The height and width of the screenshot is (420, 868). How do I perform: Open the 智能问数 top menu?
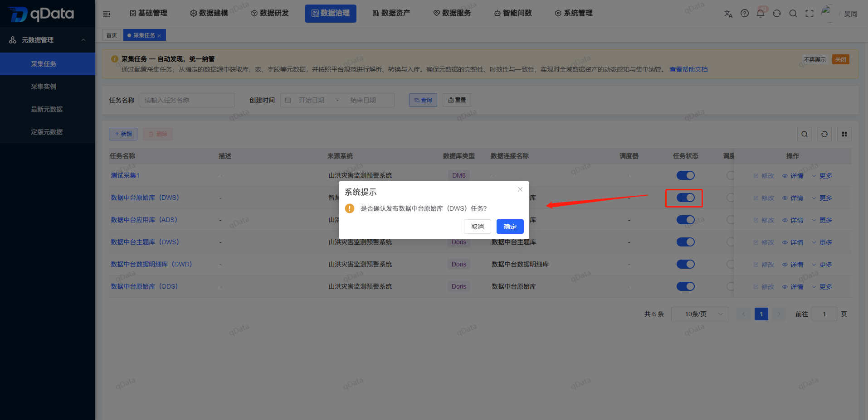point(513,13)
